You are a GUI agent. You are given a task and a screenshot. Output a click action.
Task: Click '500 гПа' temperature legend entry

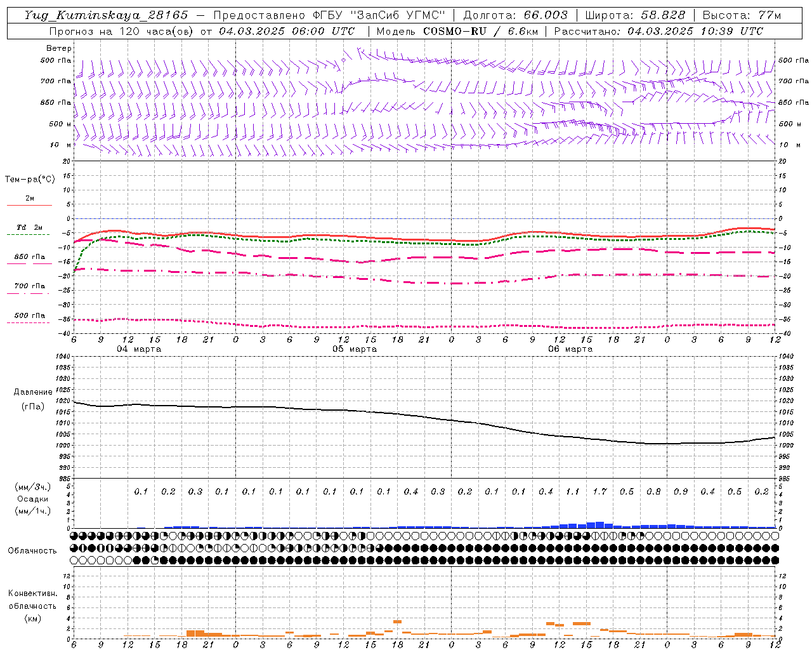click(29, 315)
